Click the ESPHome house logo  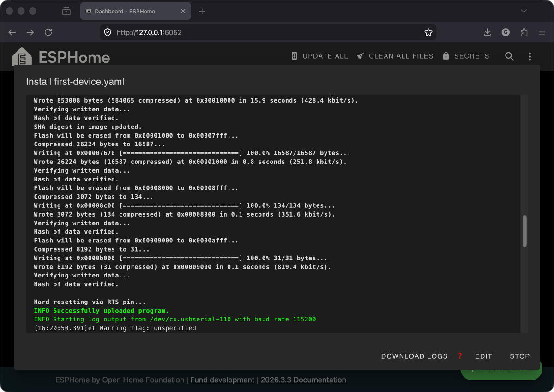[x=22, y=56]
